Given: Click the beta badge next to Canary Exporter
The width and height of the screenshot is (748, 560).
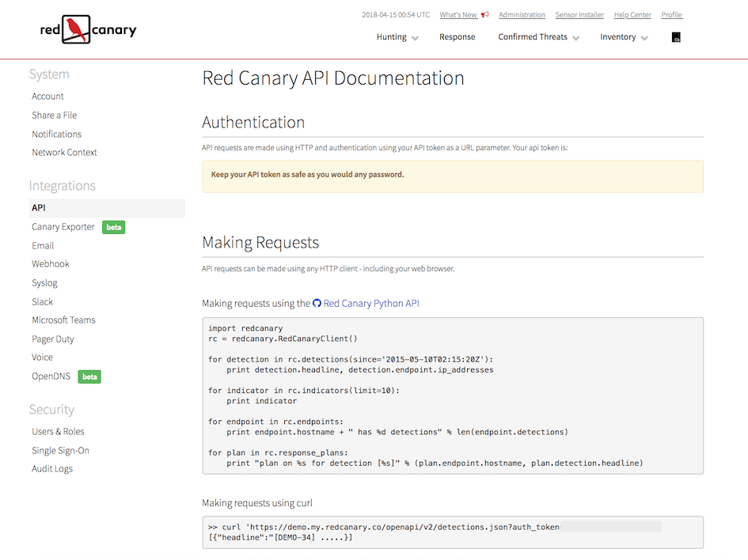Looking at the screenshot, I should [114, 227].
